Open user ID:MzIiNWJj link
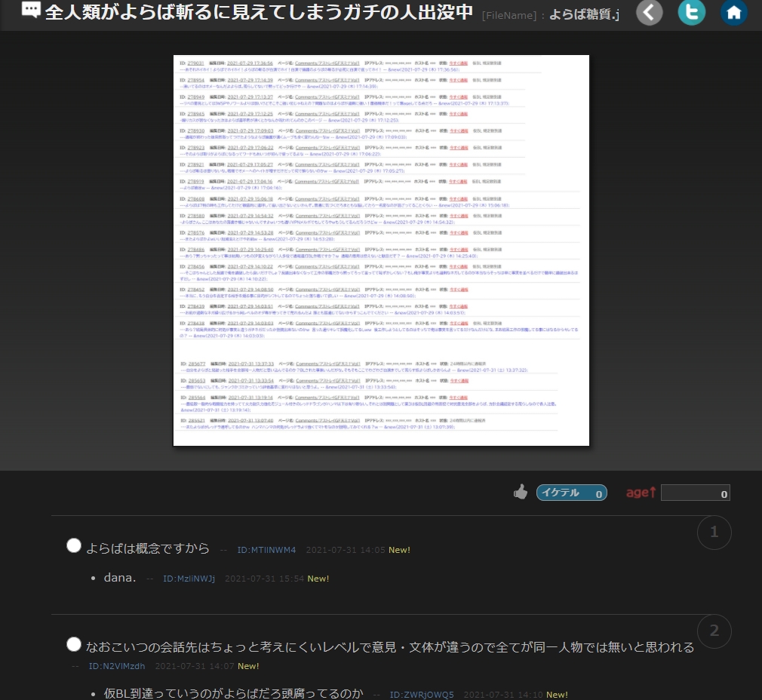Screen dimensions: 762x700 (x=189, y=579)
